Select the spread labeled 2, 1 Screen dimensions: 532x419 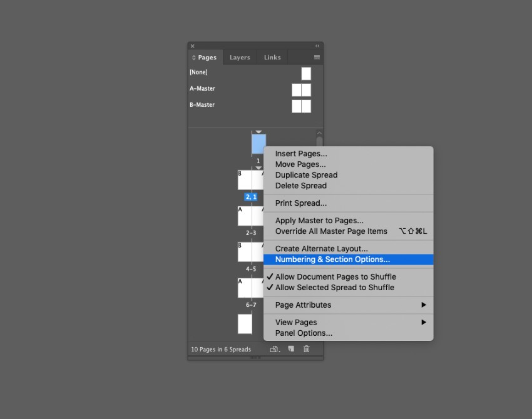tap(250, 179)
